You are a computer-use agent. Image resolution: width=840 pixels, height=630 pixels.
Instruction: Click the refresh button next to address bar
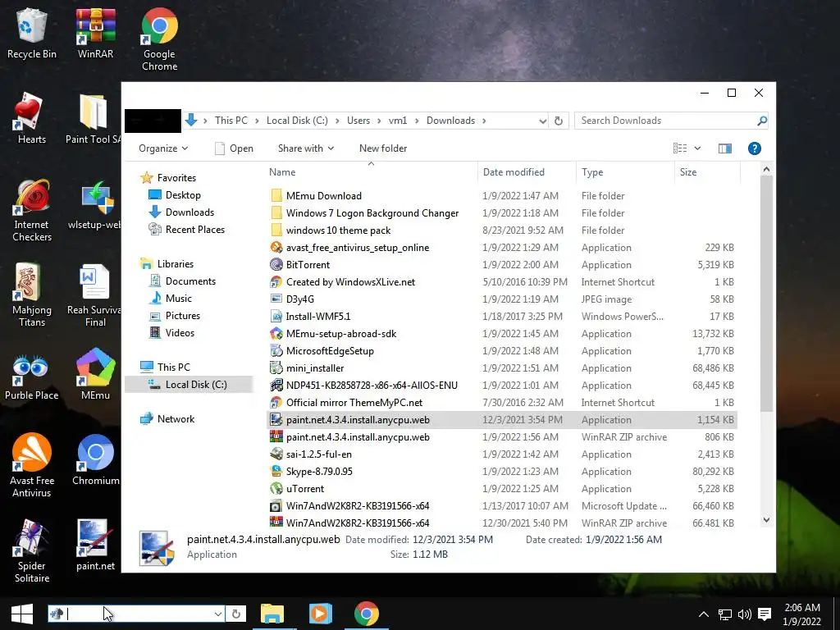[558, 121]
